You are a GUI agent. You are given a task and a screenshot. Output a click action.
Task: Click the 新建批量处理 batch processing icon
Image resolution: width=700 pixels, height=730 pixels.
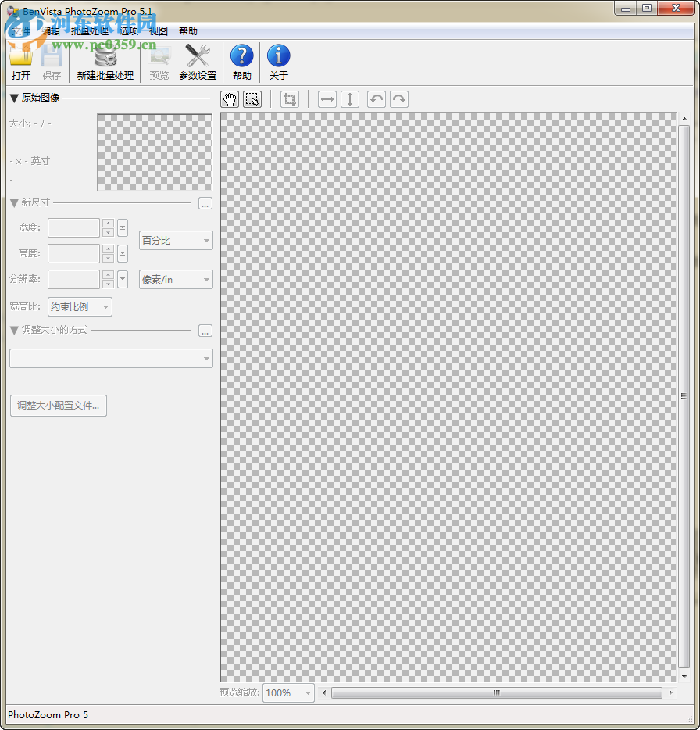[105, 61]
